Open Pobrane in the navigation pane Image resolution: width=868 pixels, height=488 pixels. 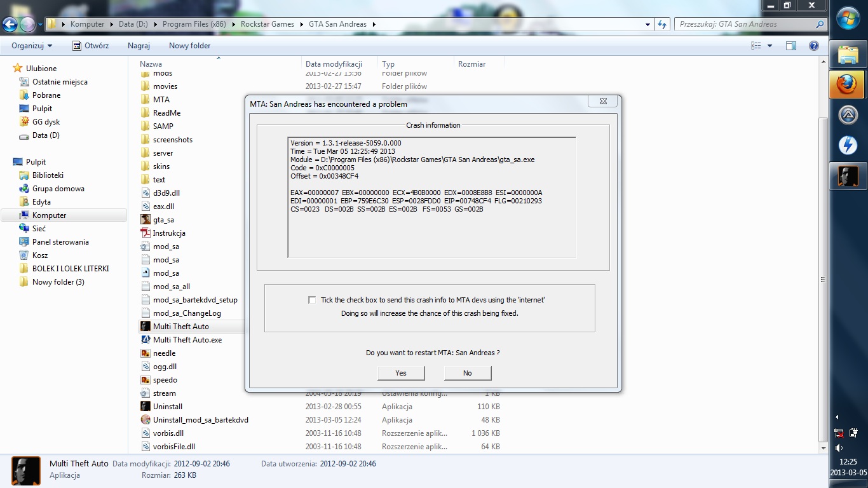click(46, 95)
